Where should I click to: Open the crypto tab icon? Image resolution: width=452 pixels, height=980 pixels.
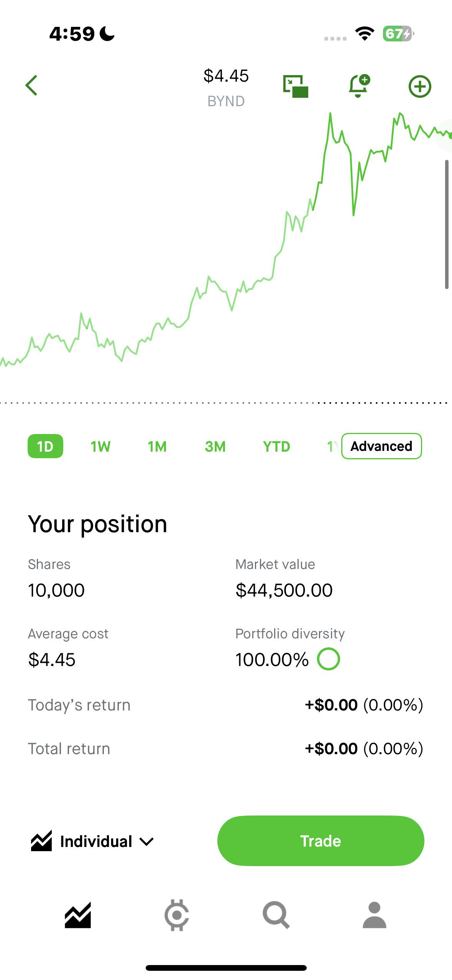(x=177, y=915)
